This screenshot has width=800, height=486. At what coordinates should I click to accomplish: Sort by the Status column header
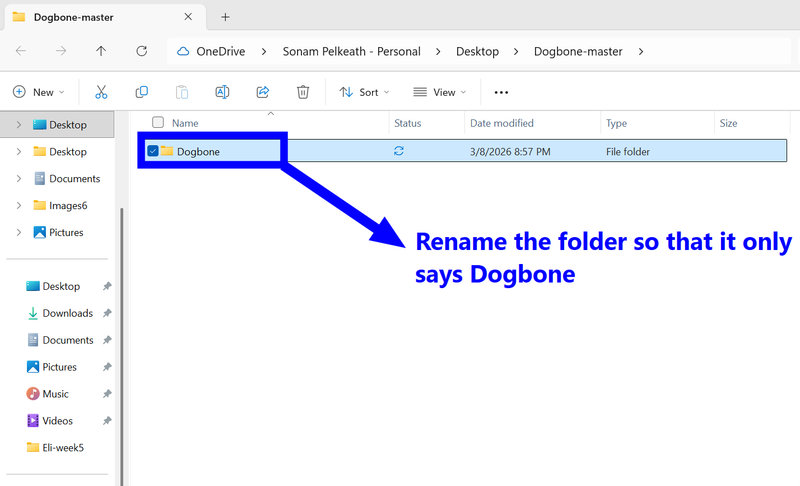point(408,123)
